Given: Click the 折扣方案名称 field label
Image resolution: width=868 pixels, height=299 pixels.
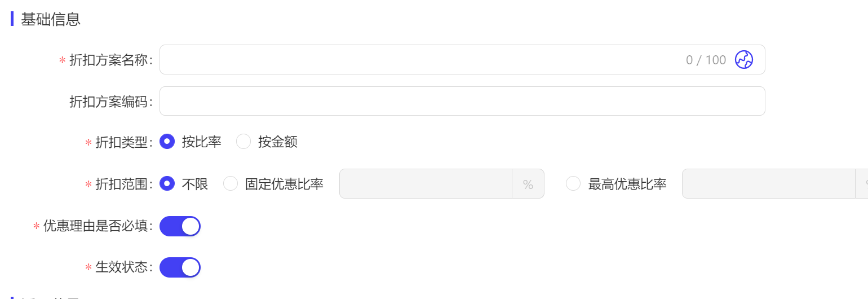Looking at the screenshot, I should 111,60.
